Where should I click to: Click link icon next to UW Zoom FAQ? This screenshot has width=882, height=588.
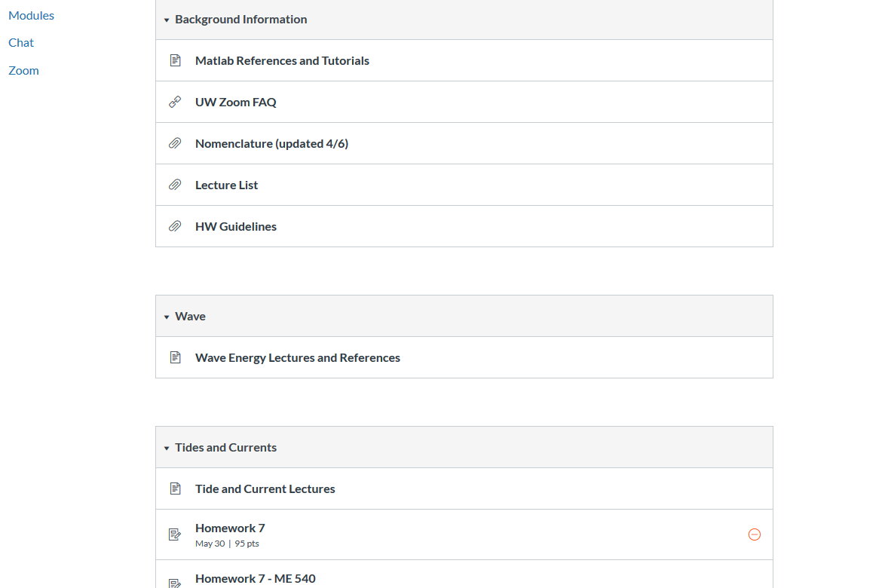point(175,102)
